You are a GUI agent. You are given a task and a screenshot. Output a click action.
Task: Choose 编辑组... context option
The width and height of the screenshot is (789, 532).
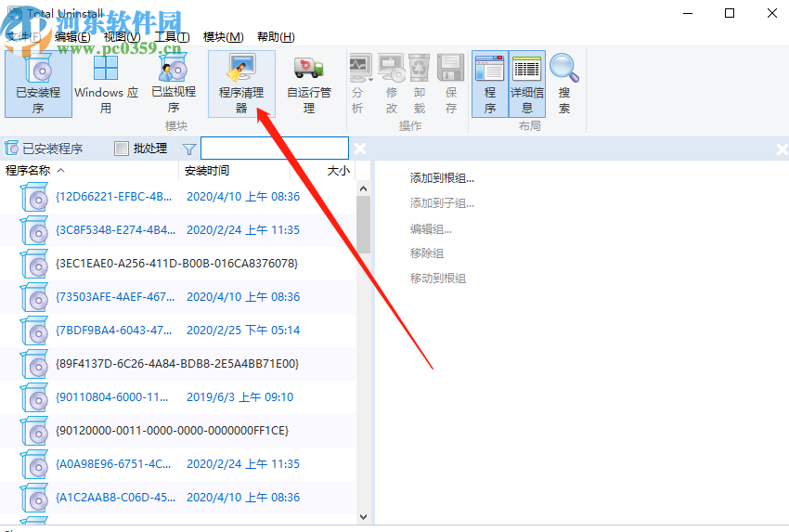pyautogui.click(x=431, y=229)
